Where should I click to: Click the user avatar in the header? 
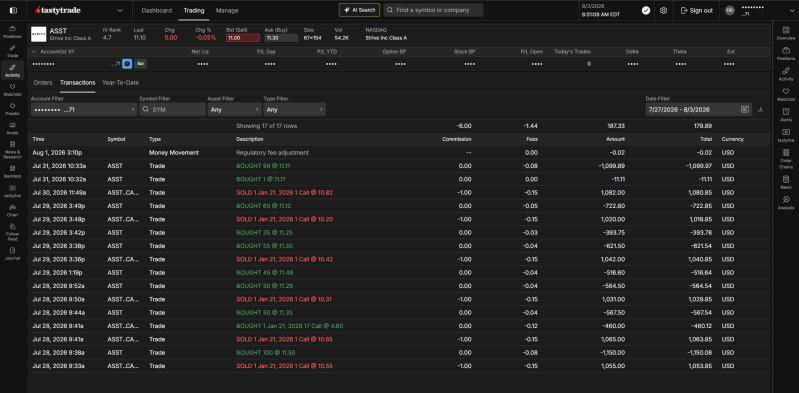(730, 10)
